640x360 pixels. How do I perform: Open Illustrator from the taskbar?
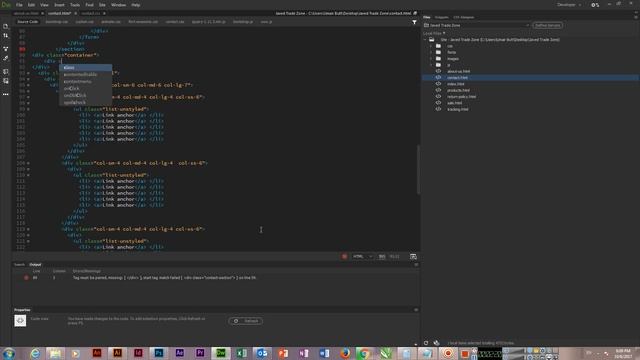click(118, 353)
